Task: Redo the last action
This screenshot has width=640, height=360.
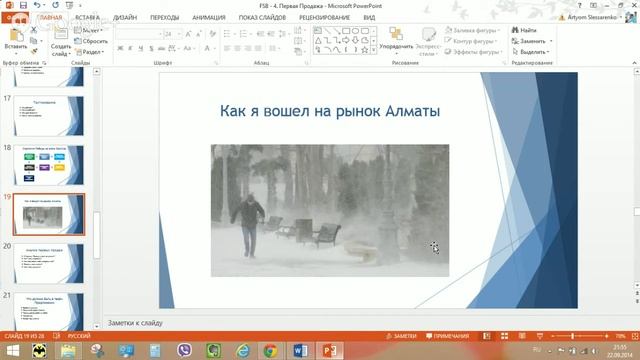Action: (x=56, y=5)
